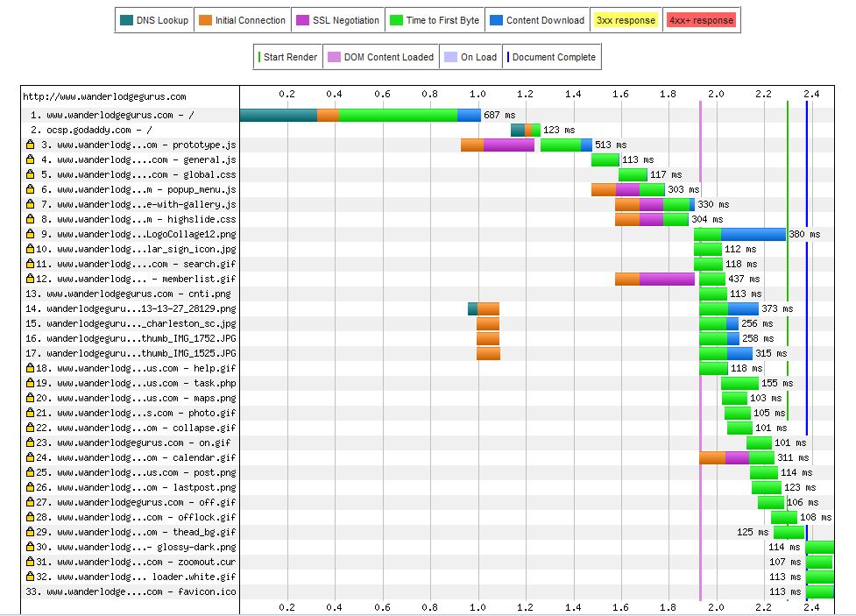Click the purple SSL Negotiation legend swatch

303,20
